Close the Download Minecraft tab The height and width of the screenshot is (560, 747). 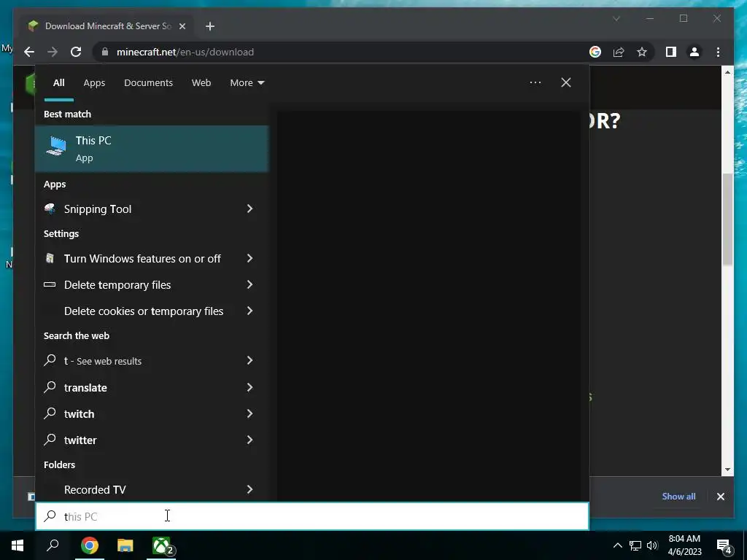182,26
